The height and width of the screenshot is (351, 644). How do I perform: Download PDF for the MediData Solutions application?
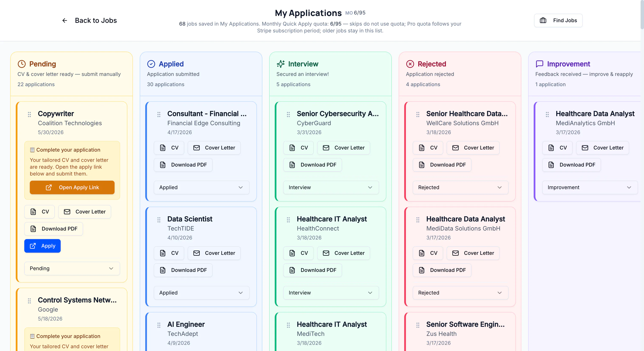(x=442, y=270)
